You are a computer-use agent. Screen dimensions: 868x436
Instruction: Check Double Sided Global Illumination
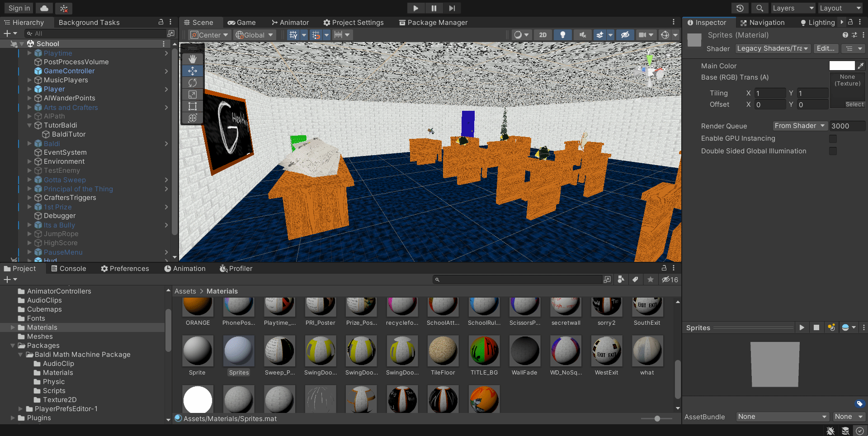click(x=833, y=151)
